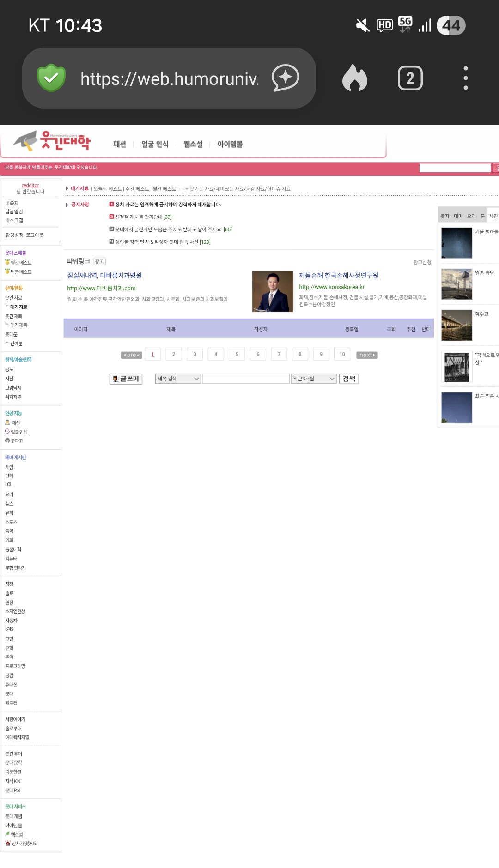This screenshot has width=499, height=868.
Task: Open the 패션 top menu item
Action: pos(120,144)
